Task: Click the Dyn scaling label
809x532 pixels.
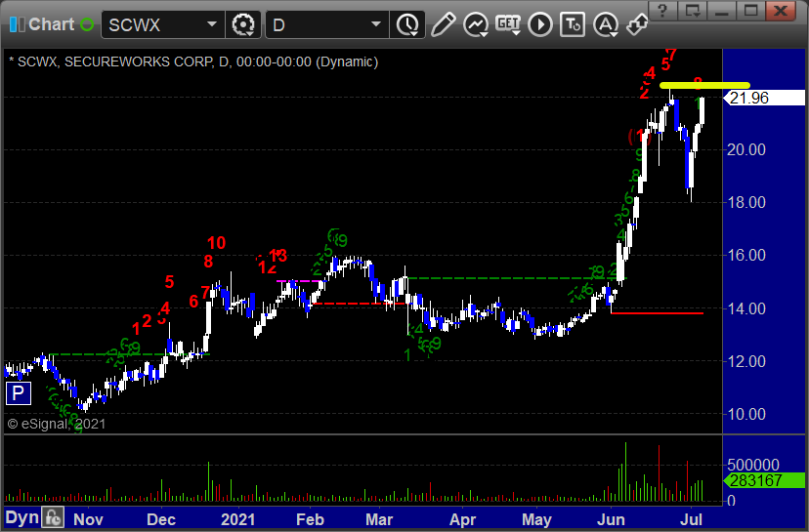Action: coord(21,518)
